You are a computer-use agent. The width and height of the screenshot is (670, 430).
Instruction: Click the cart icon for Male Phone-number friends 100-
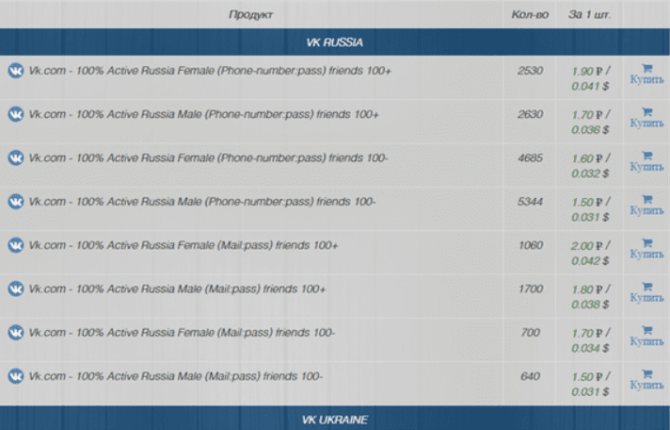[647, 199]
